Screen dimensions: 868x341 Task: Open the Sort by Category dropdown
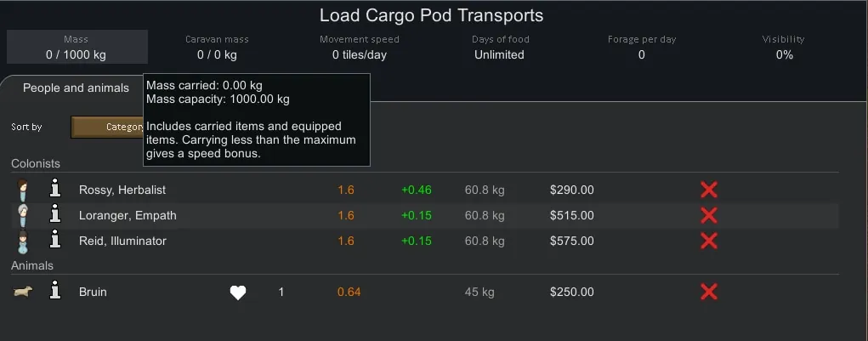pos(107,127)
